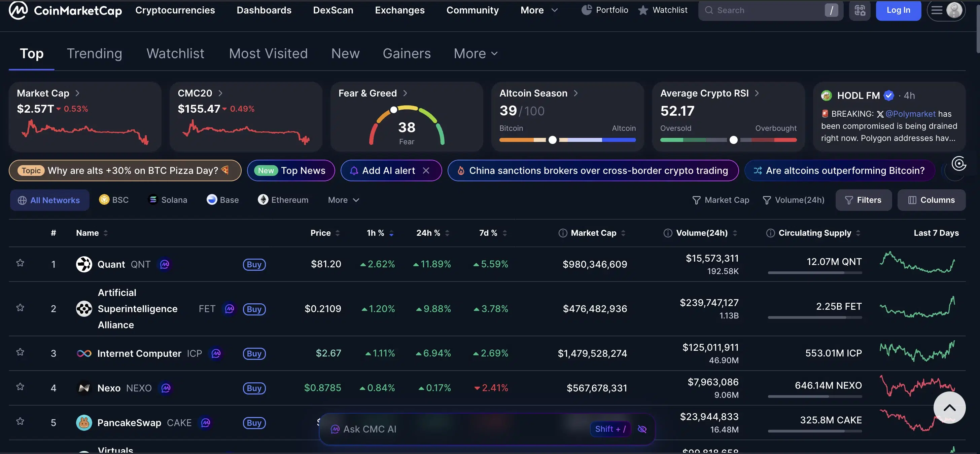Screen dimensions: 980x454
Task: Open the Top News chip
Action: tap(291, 171)
